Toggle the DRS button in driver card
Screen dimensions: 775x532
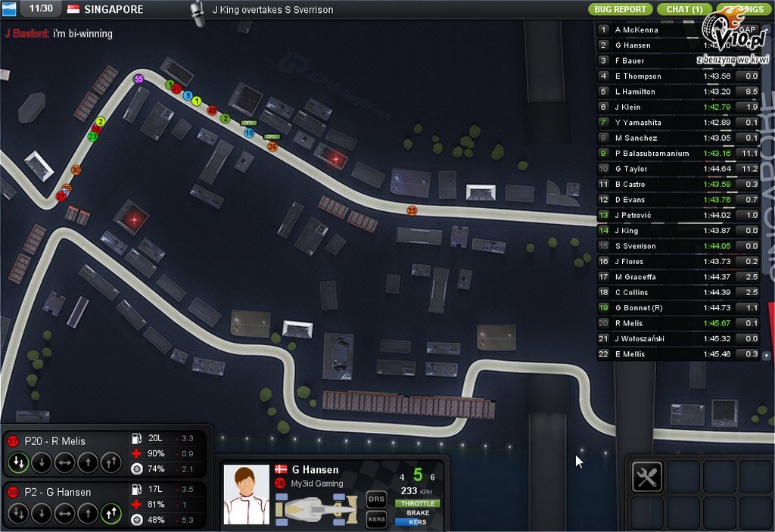[376, 499]
